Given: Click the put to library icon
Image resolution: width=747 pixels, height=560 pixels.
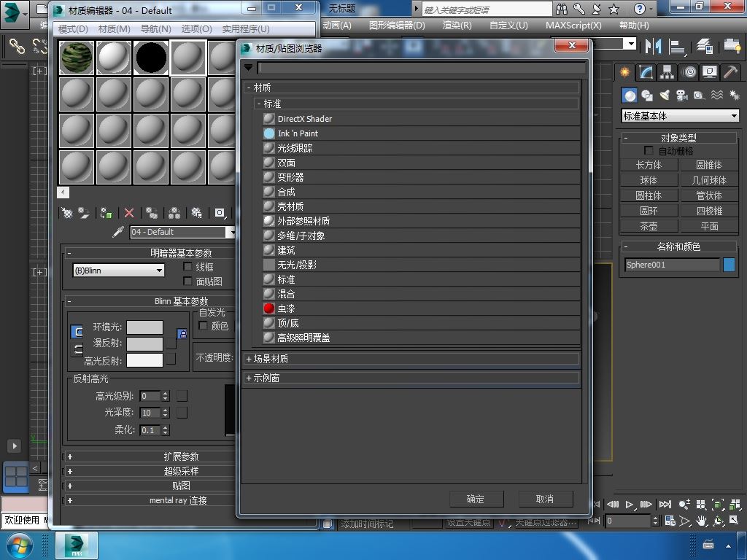Looking at the screenshot, I should 196,213.
